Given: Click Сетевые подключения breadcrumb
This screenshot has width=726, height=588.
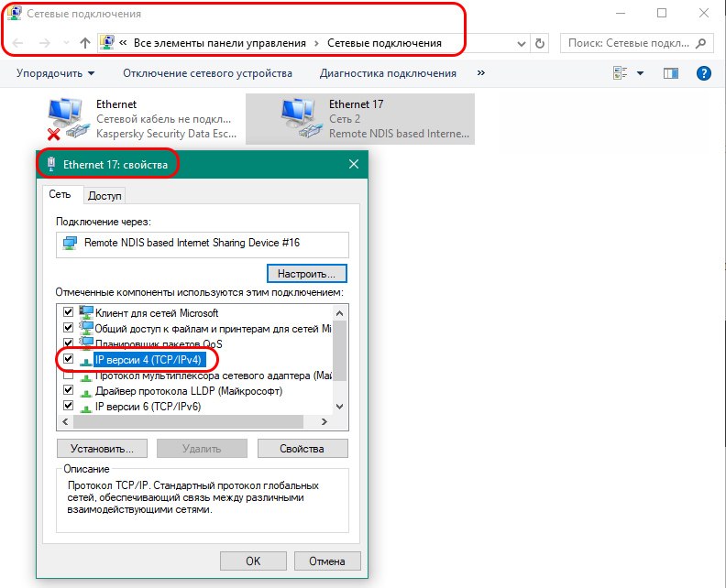Looking at the screenshot, I should (x=384, y=43).
